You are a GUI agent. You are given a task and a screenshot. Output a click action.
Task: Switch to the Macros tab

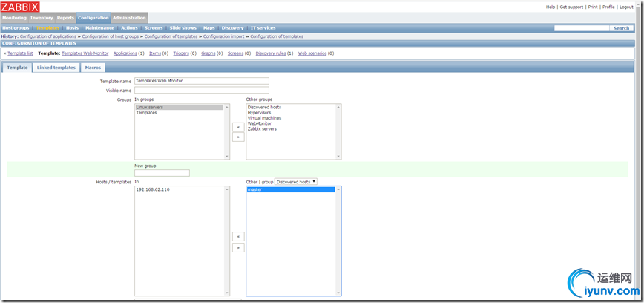pyautogui.click(x=93, y=68)
